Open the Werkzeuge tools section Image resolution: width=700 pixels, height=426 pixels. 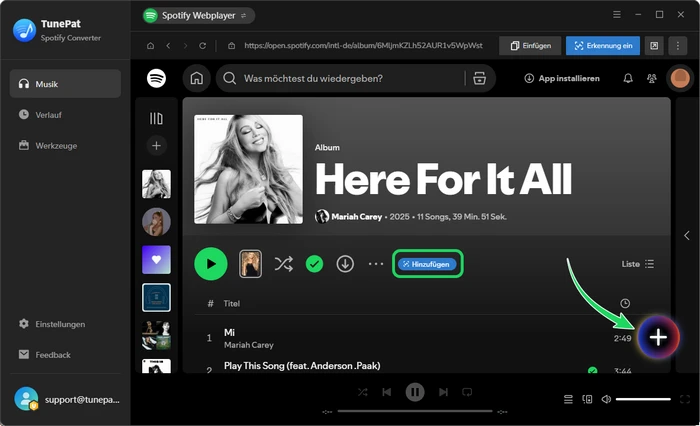click(x=65, y=146)
